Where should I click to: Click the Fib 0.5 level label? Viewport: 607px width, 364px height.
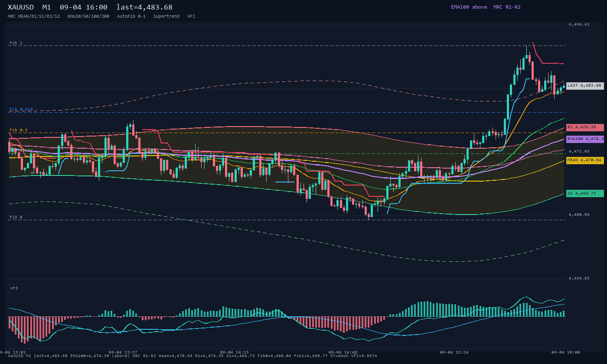click(x=19, y=130)
